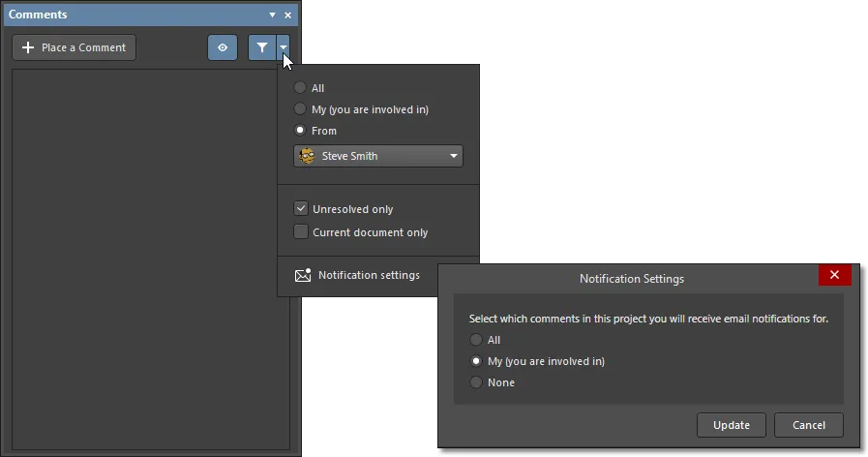This screenshot has width=868, height=457.
Task: Open the filter dropdown arrow beside funnel
Action: [x=283, y=47]
